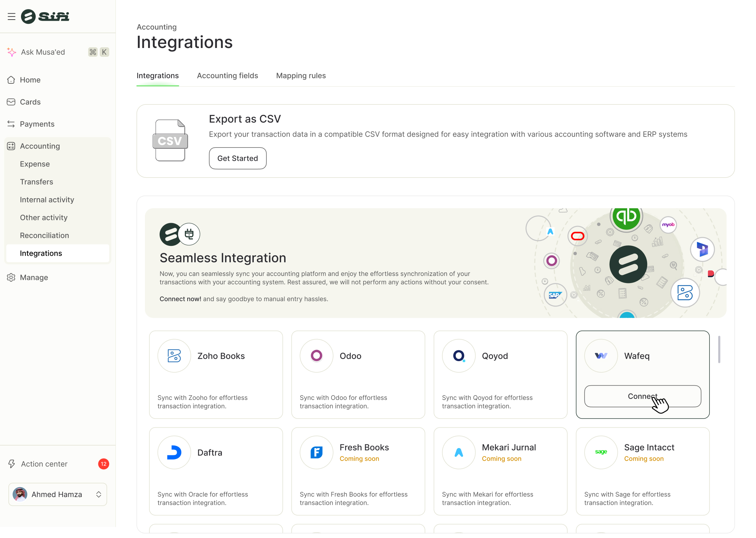
Task: Click the 'Connect now!' text
Action: 180,299
